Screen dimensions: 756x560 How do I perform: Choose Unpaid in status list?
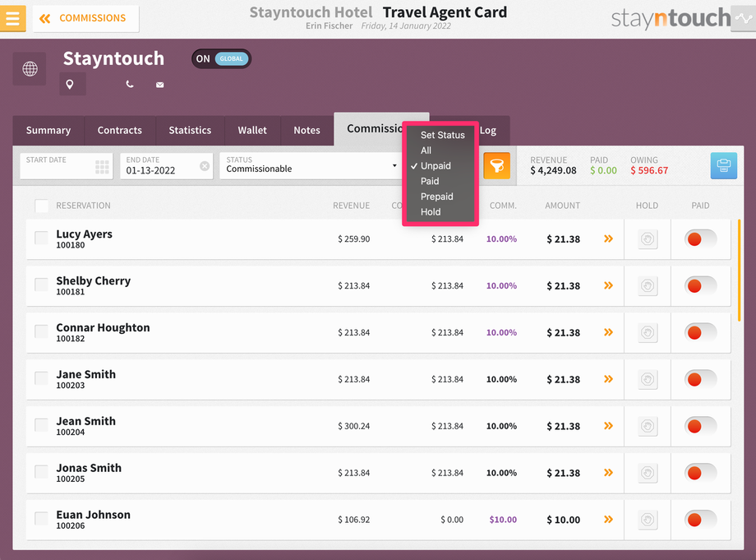[436, 166]
